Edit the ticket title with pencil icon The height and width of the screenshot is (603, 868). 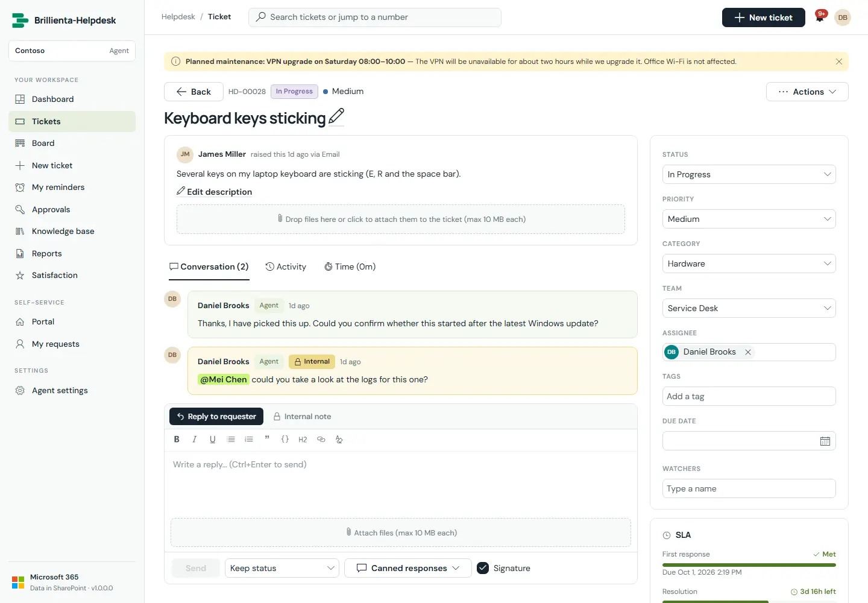336,116
